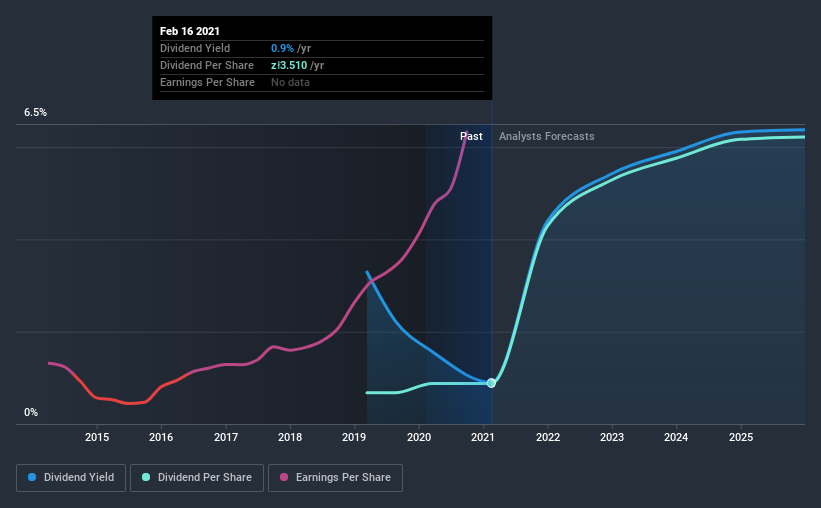Screen dimensions: 821x508
Task: Select the 2017 x-axis year label
Action: [226, 437]
